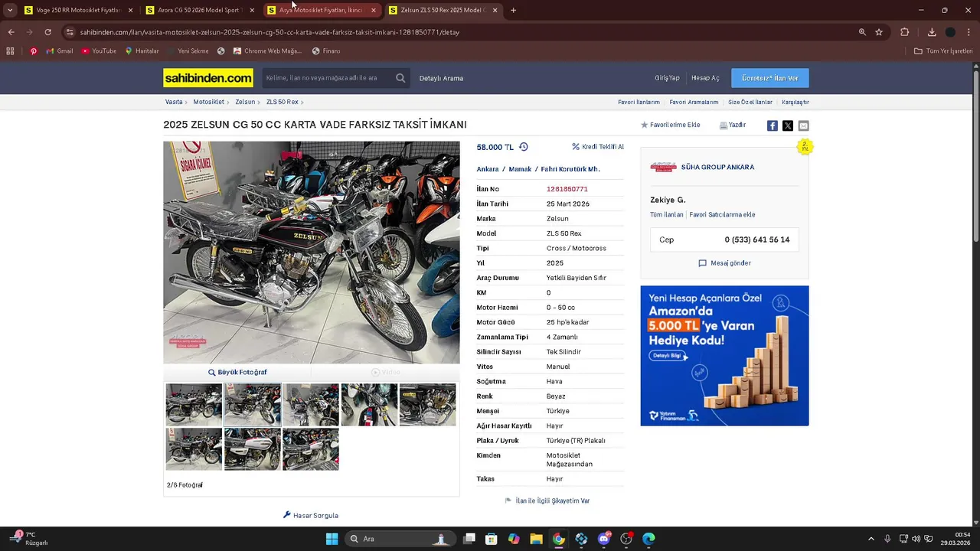980x551 pixels.
Task: Open Discord from taskbar
Action: 604,539
